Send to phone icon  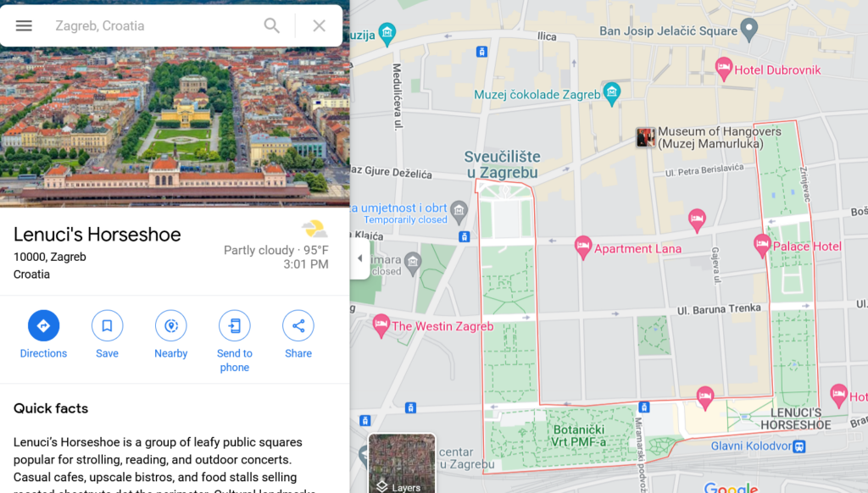tap(234, 326)
